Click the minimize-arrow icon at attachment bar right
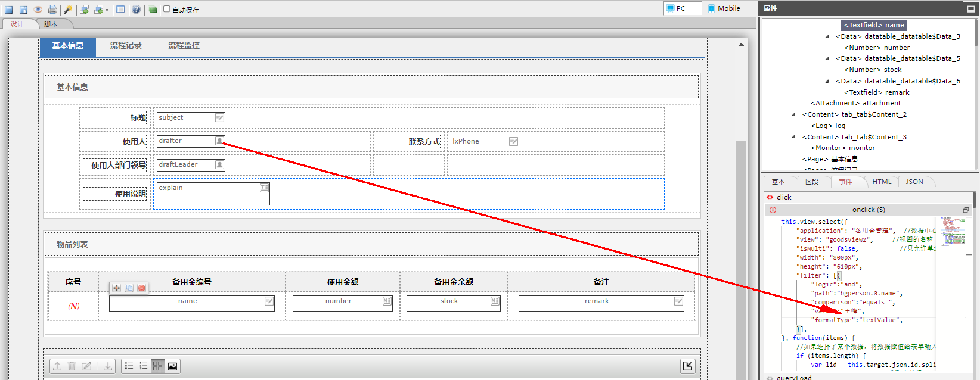The width and height of the screenshot is (980, 380). (688, 366)
